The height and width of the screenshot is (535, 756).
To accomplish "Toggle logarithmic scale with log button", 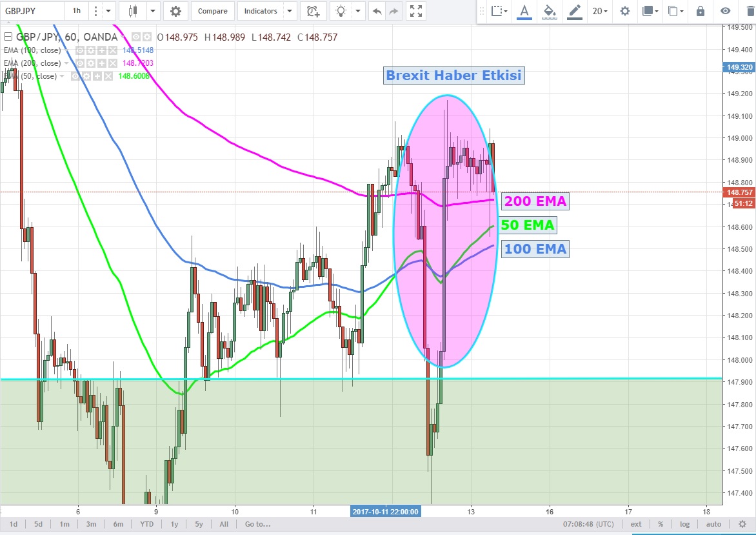I will pos(684,524).
